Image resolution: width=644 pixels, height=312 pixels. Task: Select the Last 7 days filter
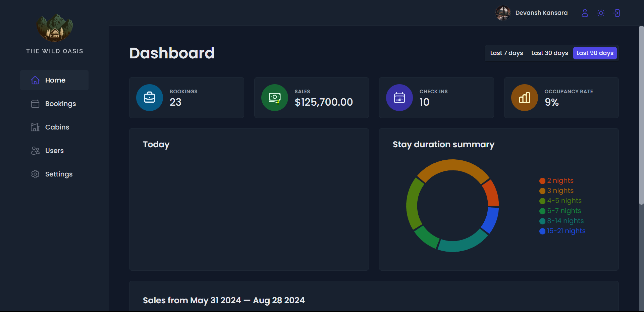click(506, 53)
